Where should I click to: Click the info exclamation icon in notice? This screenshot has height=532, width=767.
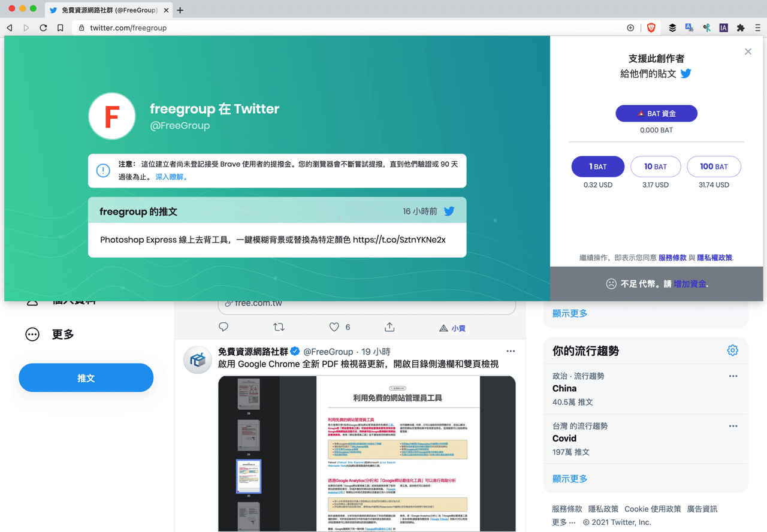coord(103,171)
